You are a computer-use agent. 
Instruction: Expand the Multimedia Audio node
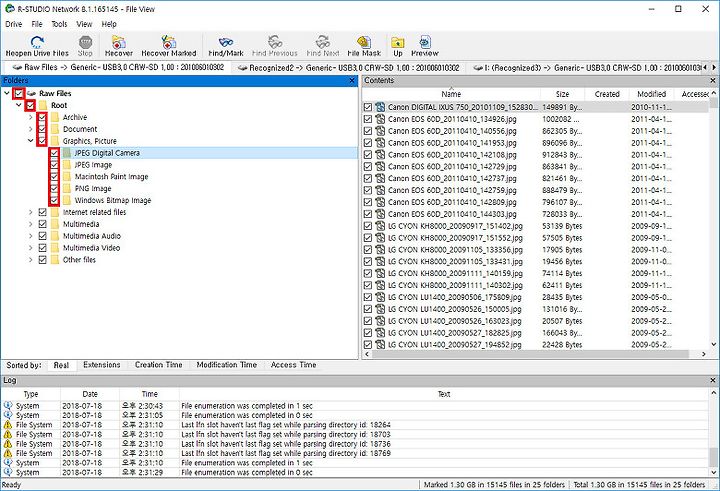point(31,236)
